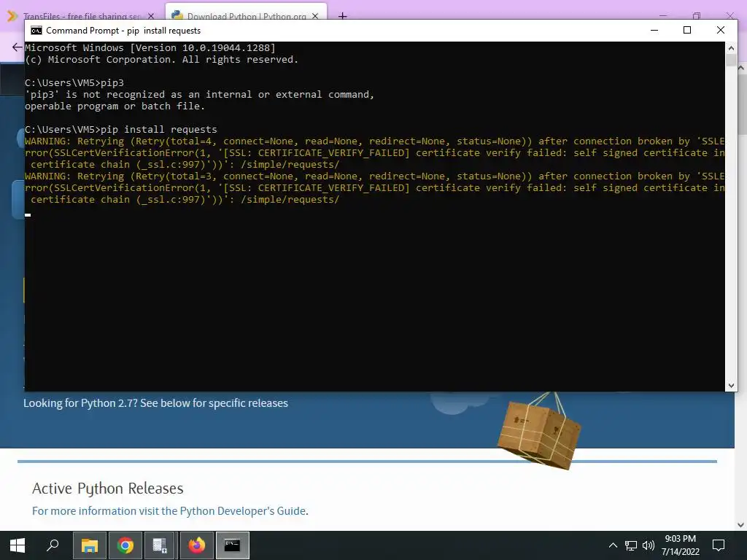Open the Windows Start menu

18,545
